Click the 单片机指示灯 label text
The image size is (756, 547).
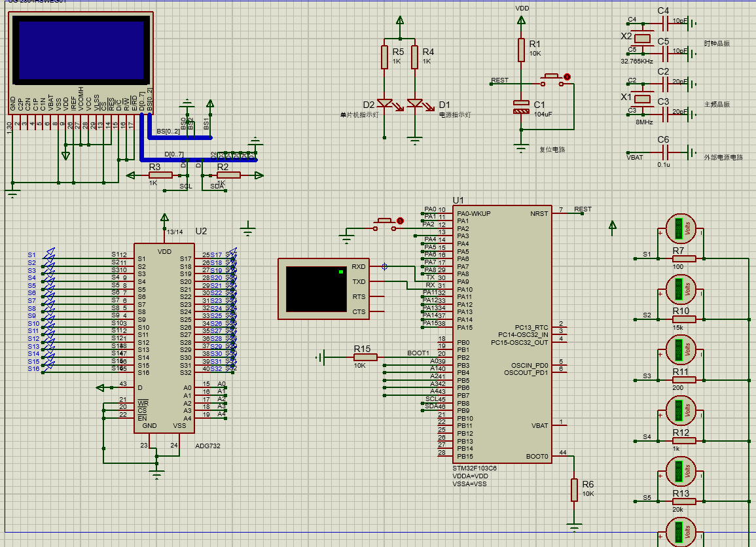coord(359,115)
